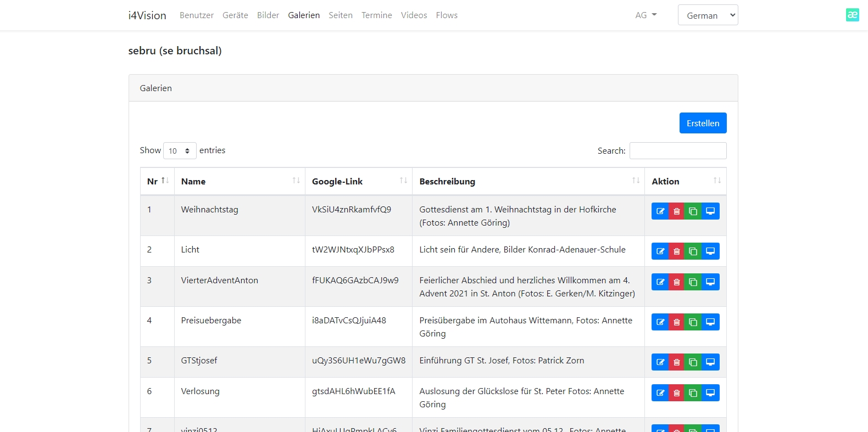868x432 pixels.
Task: Show Weihnachtstag gallery on display
Action: pos(710,211)
